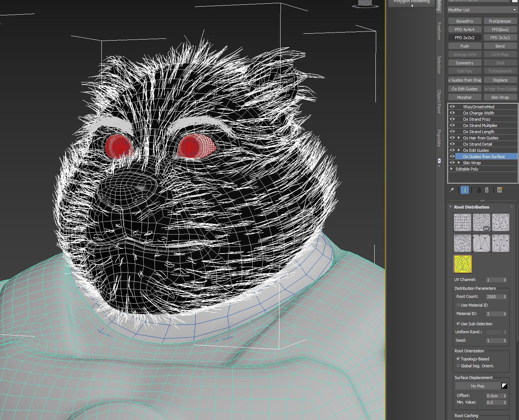Click Make Unique icon

pos(478,190)
